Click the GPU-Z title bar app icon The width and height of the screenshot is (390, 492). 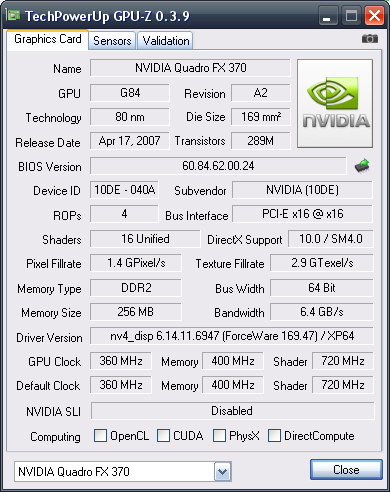13,16
